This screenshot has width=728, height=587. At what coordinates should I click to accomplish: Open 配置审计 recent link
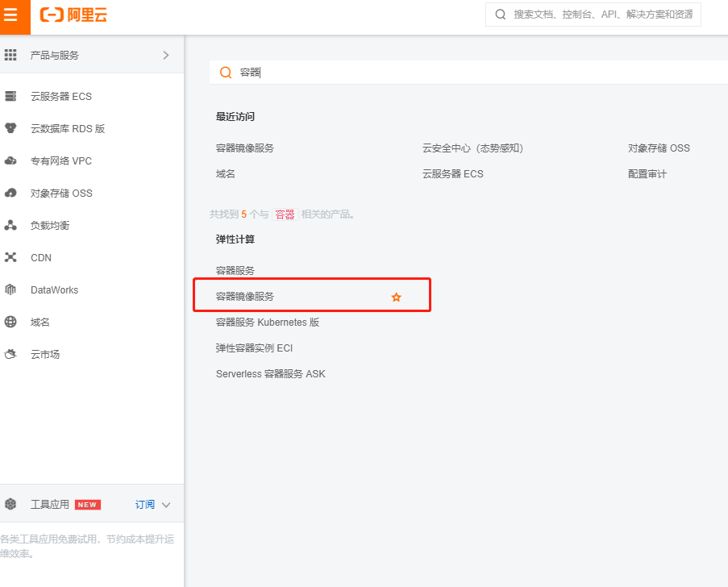click(647, 173)
